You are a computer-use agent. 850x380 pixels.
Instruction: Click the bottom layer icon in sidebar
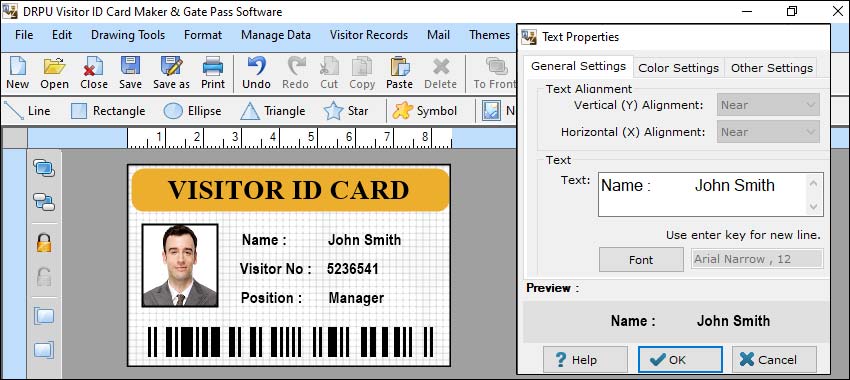pos(44,349)
